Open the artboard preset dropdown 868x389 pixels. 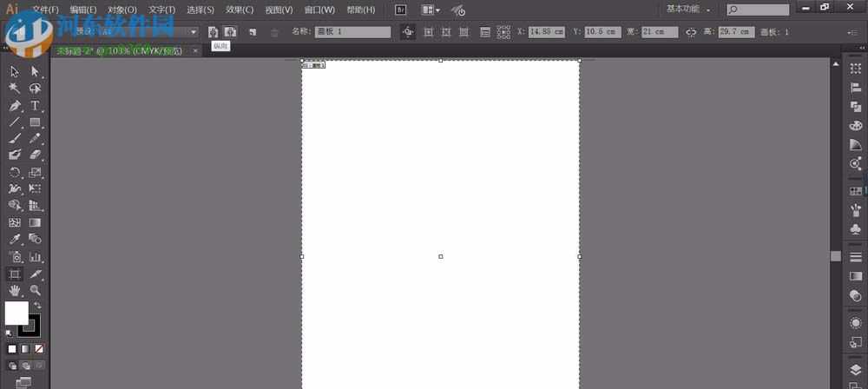[193, 32]
